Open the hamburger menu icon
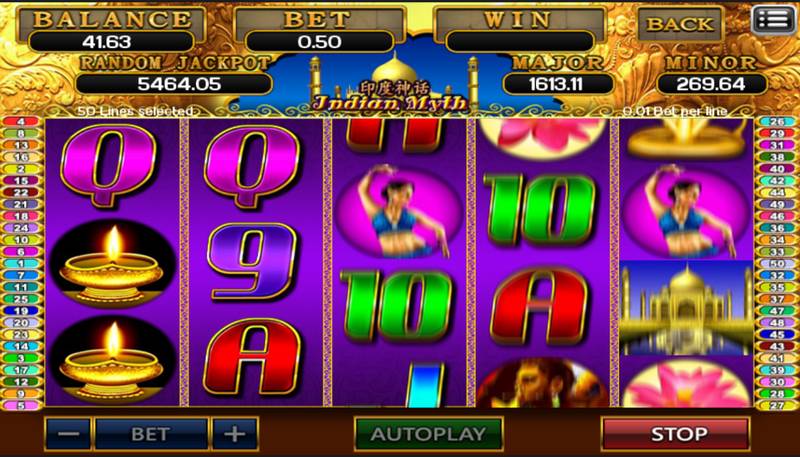This screenshot has width=800, height=457. pyautogui.click(x=775, y=20)
